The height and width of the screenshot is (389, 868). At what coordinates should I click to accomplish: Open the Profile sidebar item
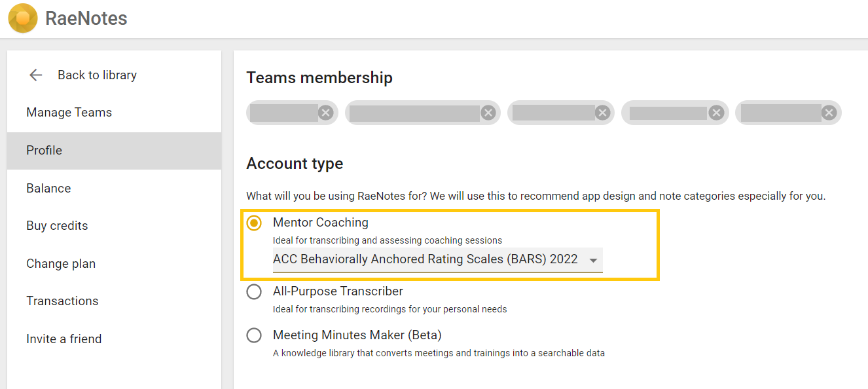115,151
